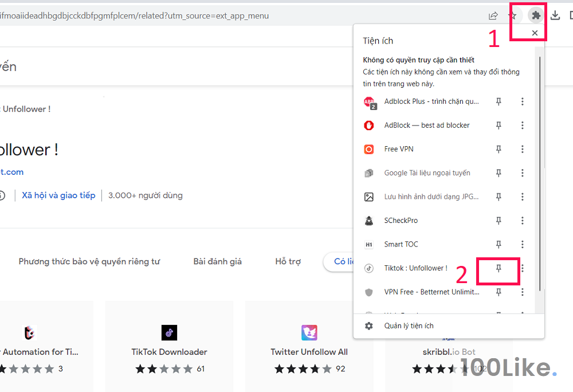The height and width of the screenshot is (392, 573).
Task: Open more options for Free VPN
Action: click(522, 149)
